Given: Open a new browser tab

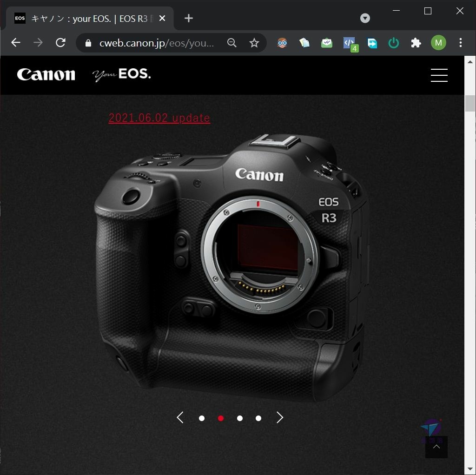Looking at the screenshot, I should point(189,18).
